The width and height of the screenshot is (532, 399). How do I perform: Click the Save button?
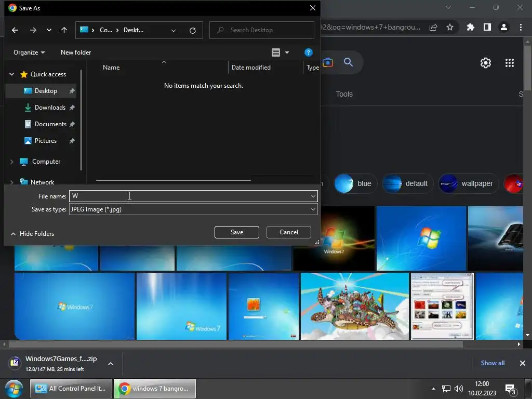237,232
